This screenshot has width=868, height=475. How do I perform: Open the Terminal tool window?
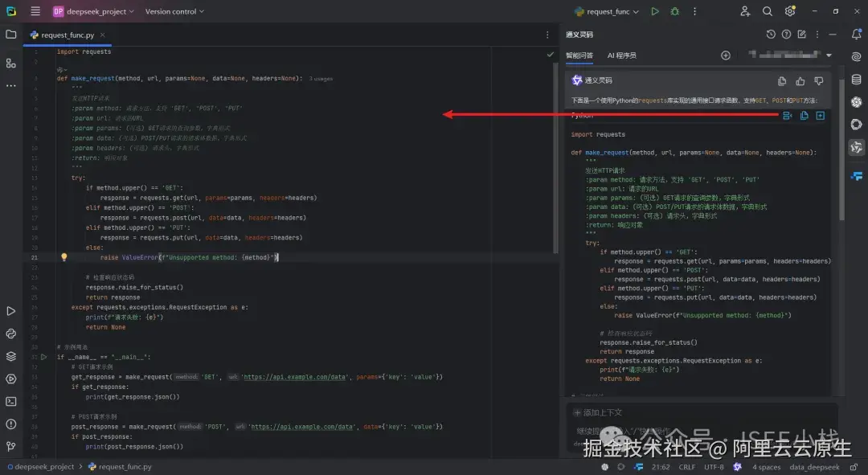pos(10,401)
